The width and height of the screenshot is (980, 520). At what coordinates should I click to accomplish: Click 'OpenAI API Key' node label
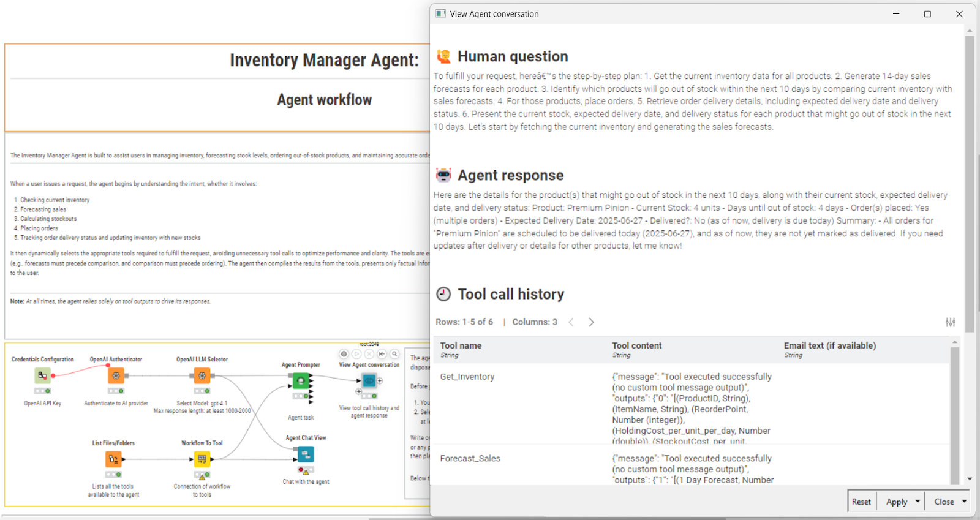pos(43,404)
